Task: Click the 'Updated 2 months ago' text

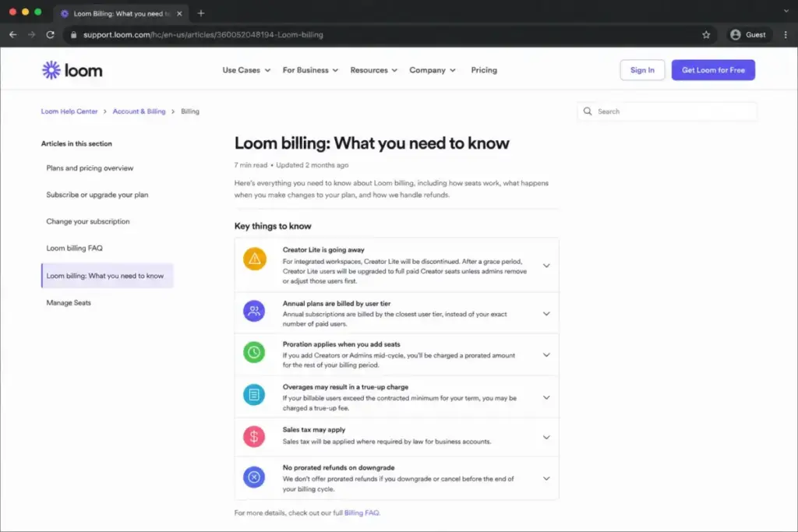Action: (x=312, y=165)
